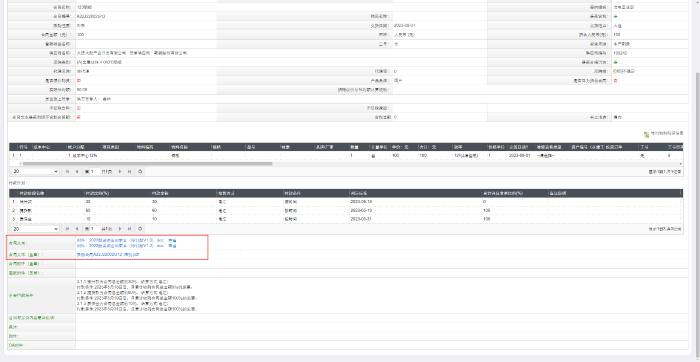
Task: Open the stamped contract PDF file link
Action: pyautogui.click(x=108, y=254)
